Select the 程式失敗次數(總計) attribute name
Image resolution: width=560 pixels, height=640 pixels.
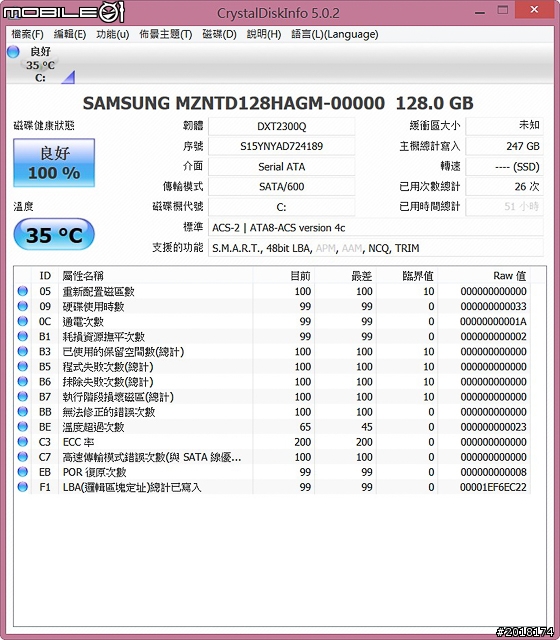coord(108,367)
